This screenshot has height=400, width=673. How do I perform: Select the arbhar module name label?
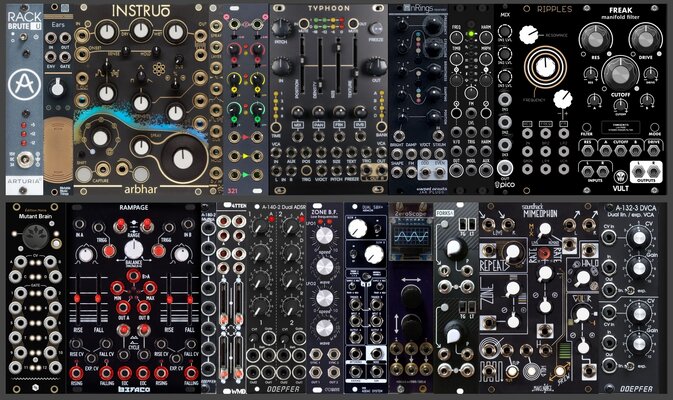140,189
